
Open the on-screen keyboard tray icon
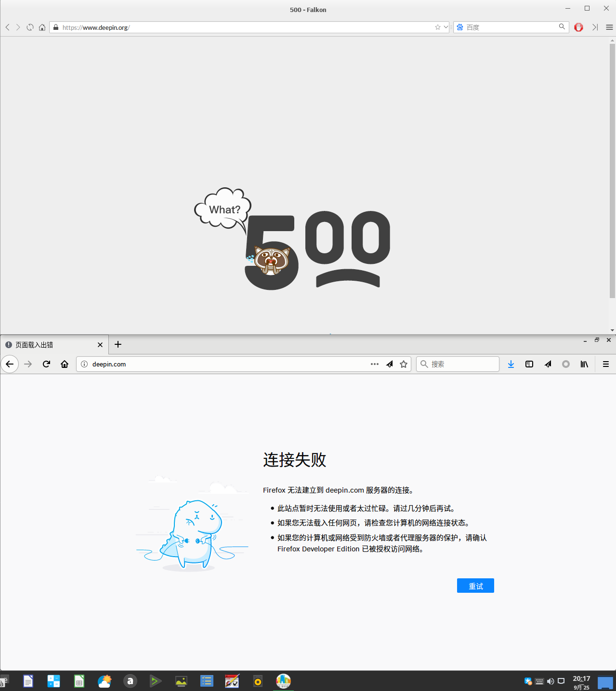pyautogui.click(x=539, y=681)
